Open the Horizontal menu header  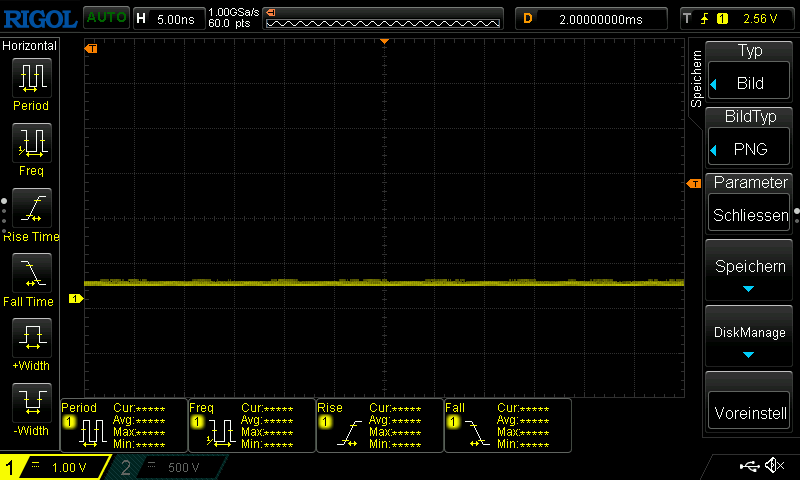click(x=30, y=46)
